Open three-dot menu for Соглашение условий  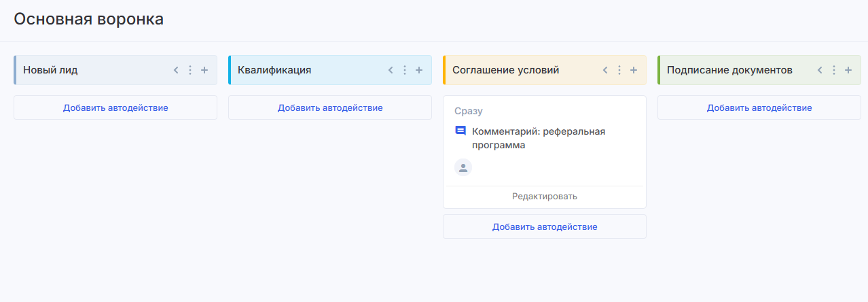click(x=619, y=70)
